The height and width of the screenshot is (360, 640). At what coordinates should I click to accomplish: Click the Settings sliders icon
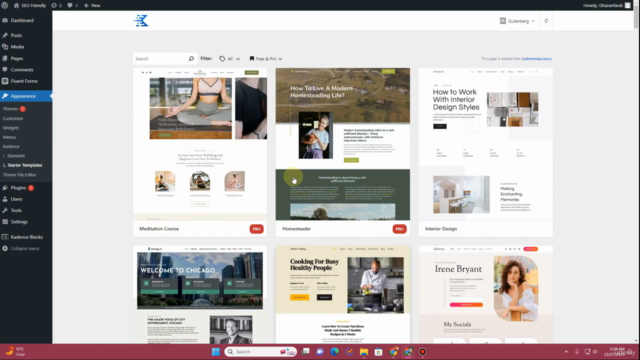click(5, 222)
